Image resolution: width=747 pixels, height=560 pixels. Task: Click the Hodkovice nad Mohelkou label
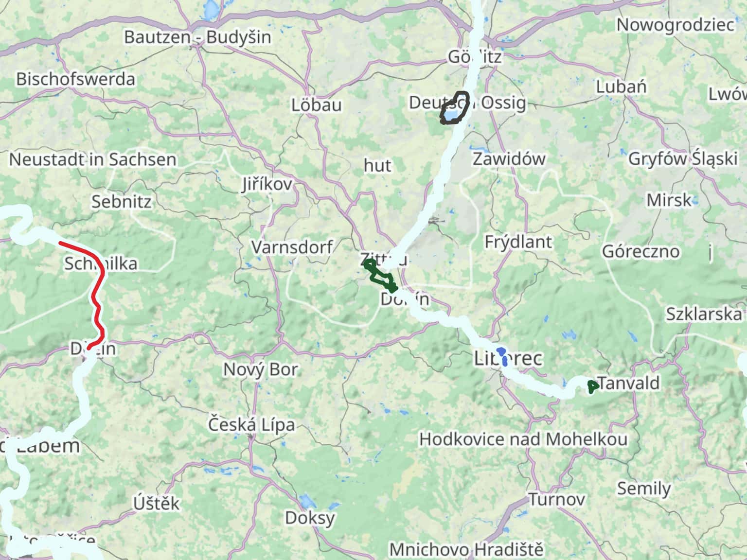(523, 439)
